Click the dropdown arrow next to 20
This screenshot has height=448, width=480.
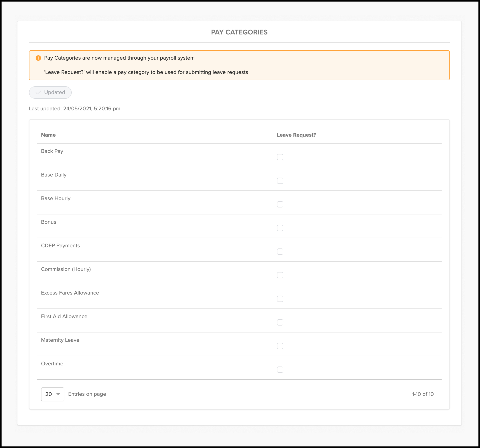pos(58,394)
